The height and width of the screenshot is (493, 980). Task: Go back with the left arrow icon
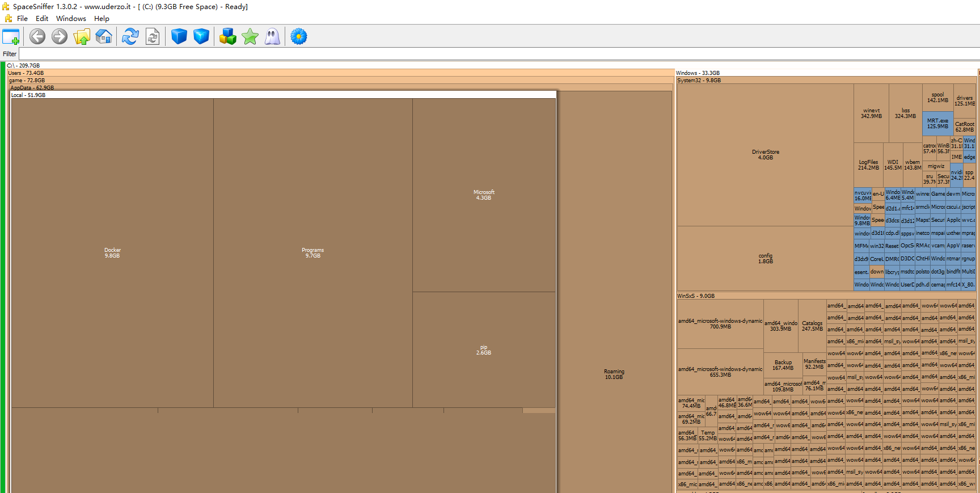coord(37,37)
